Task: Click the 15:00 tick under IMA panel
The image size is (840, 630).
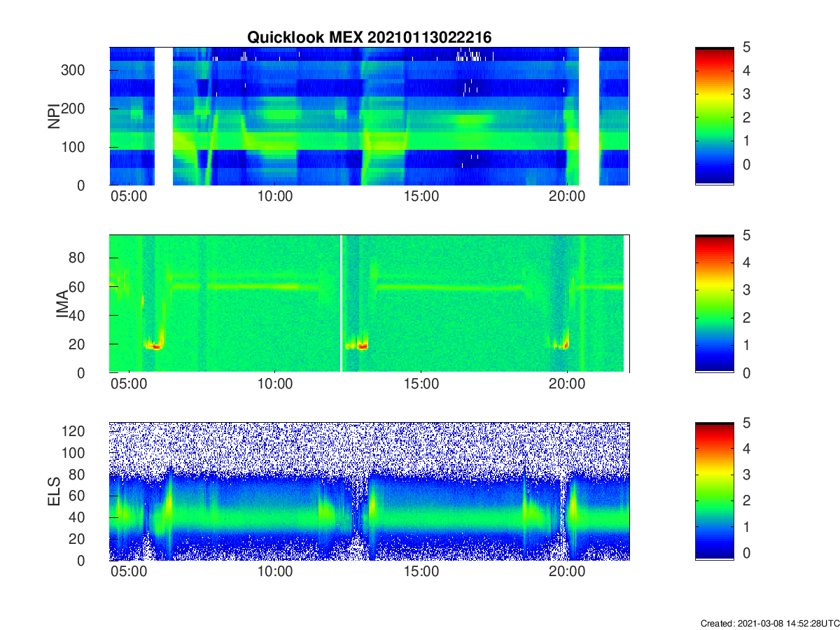Action: coord(421,384)
